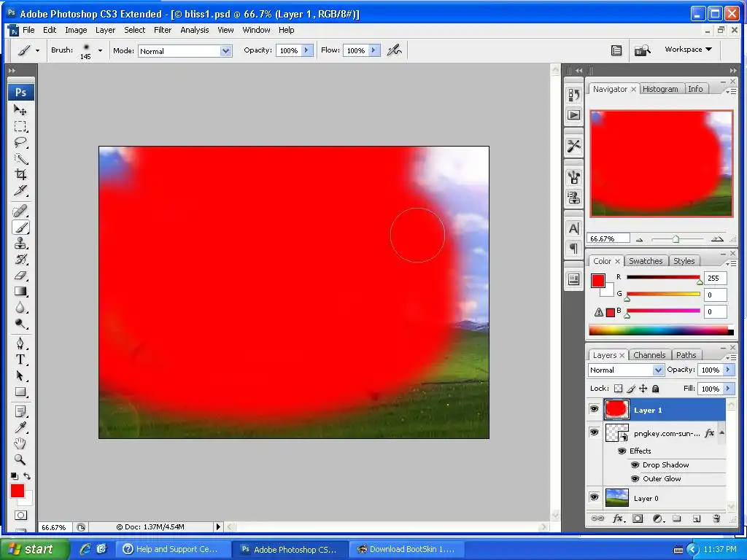Select the Type tool
The image size is (747, 560).
20,359
